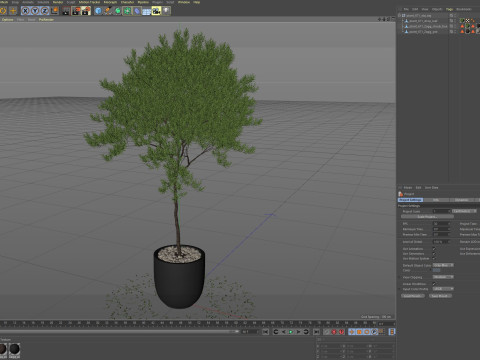Adjust the Level of Detail stepper
Viewport: 480px width, 360px height.
450,242
